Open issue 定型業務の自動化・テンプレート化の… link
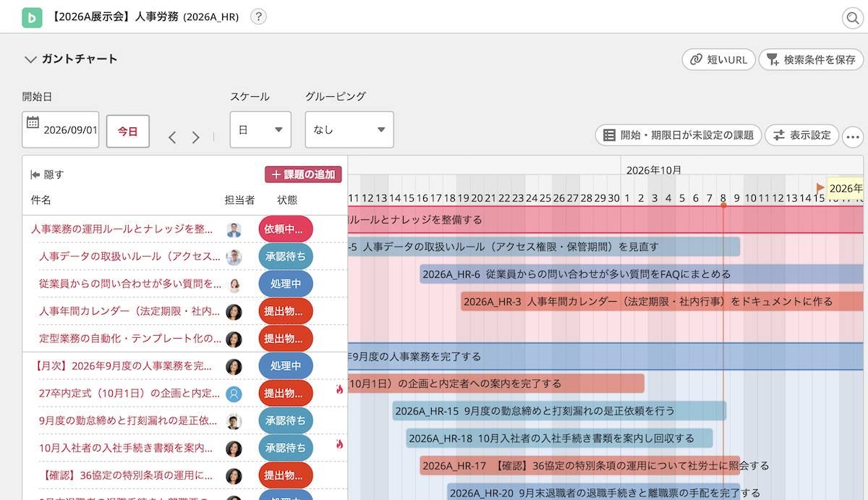The width and height of the screenshot is (868, 500). click(x=130, y=339)
